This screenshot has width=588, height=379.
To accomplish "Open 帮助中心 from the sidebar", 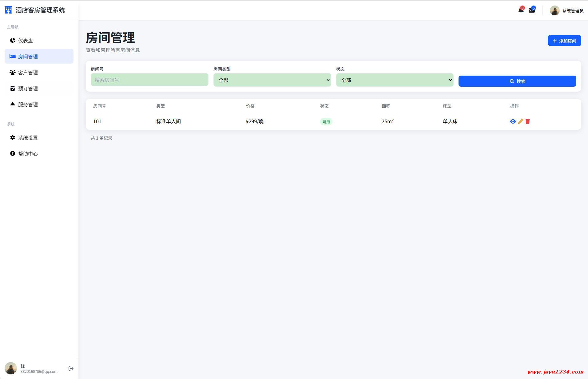I will tap(28, 154).
